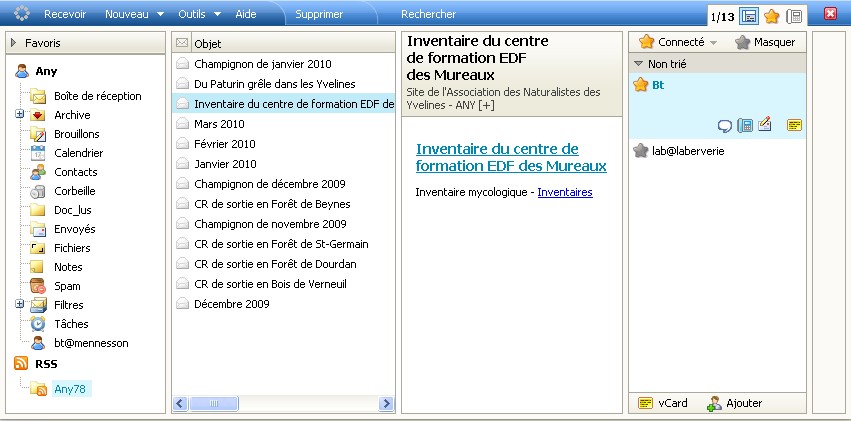851x421 pixels.
Task: Follow the Inventaires link
Action: [x=564, y=192]
